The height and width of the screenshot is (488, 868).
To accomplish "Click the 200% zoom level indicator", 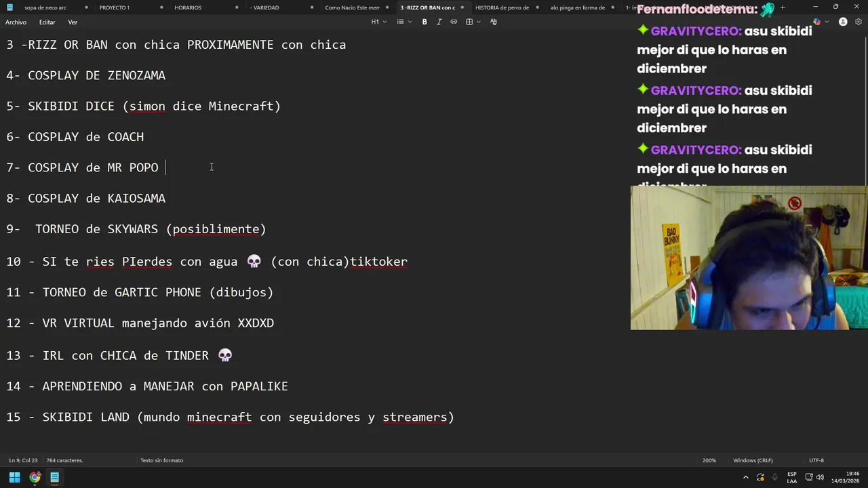I will [709, 460].
